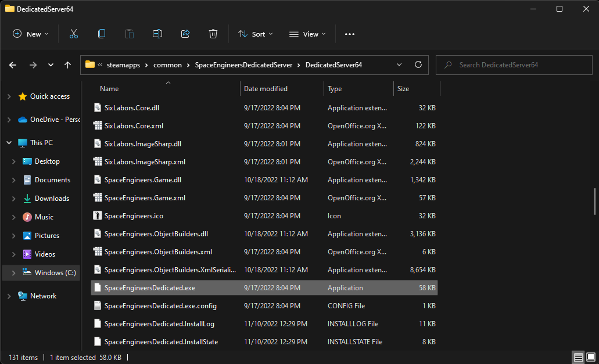599x364 pixels.
Task: Click the common breadcrumb segment
Action: (168, 65)
